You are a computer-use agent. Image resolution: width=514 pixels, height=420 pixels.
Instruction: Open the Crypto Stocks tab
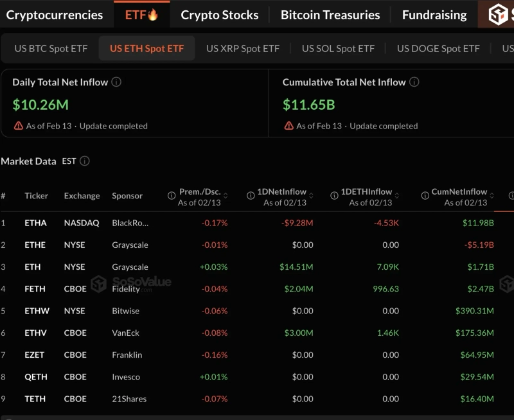(219, 15)
